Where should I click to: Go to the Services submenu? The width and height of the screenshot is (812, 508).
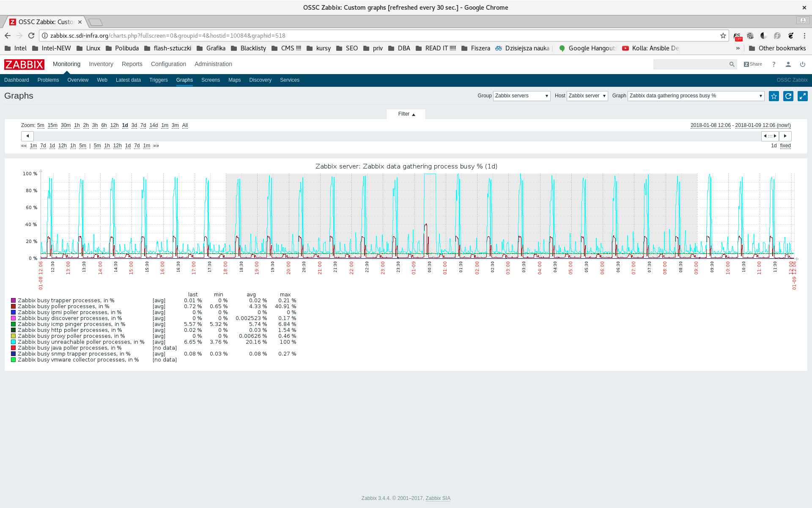290,80
